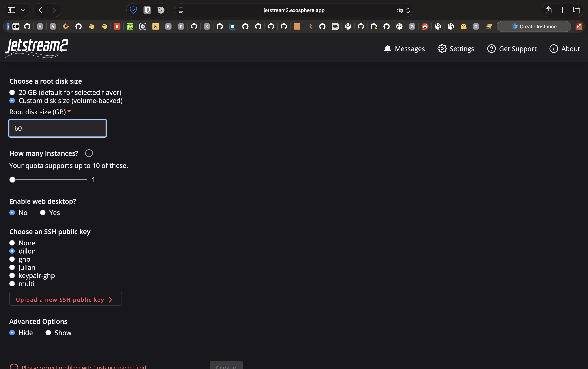Switch to the green smiley face tab

(130, 26)
